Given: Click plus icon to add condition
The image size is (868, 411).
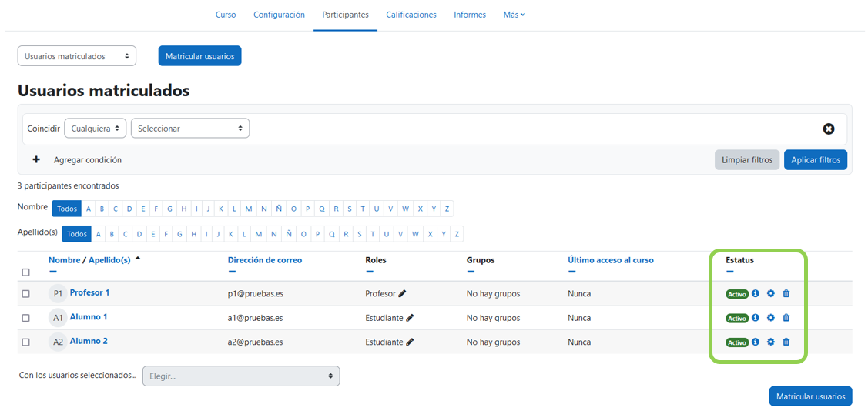Looking at the screenshot, I should (x=36, y=160).
